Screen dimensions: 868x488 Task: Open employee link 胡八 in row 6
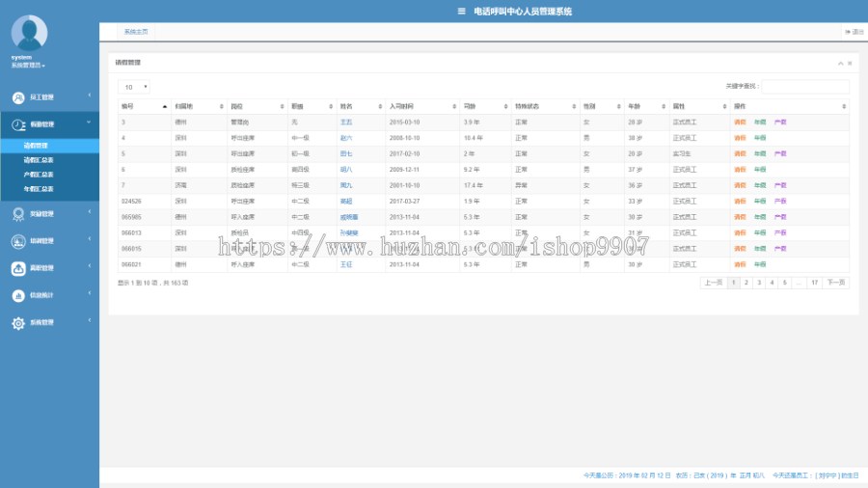346,170
